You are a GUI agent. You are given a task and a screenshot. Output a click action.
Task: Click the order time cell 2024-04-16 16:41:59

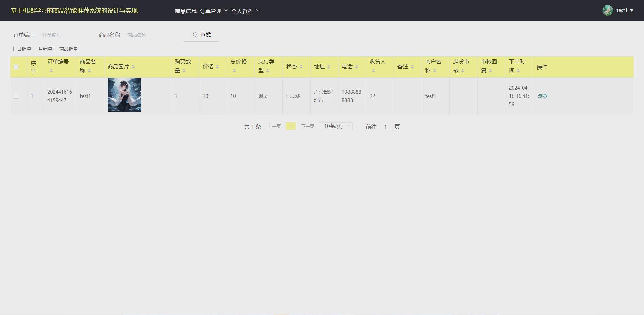[x=519, y=96]
